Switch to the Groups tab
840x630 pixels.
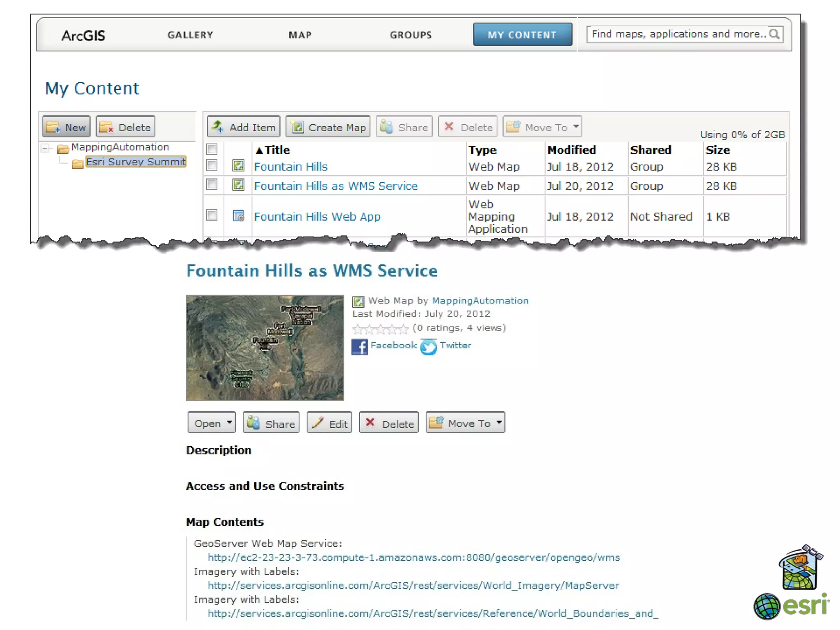pyautogui.click(x=411, y=35)
